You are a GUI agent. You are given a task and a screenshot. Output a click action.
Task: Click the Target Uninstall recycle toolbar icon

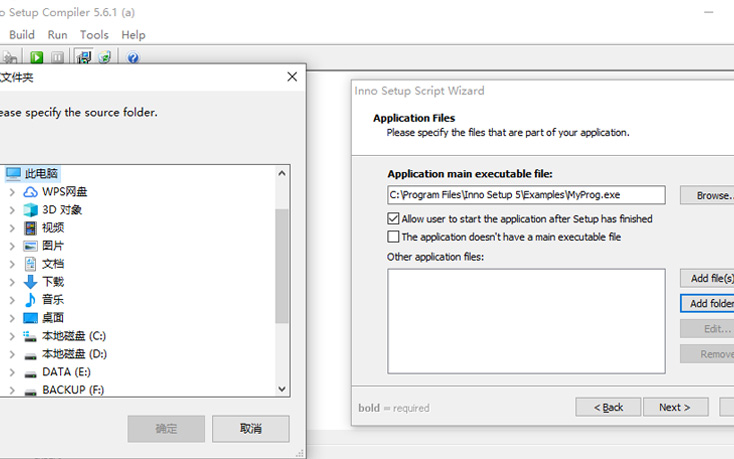pos(105,57)
